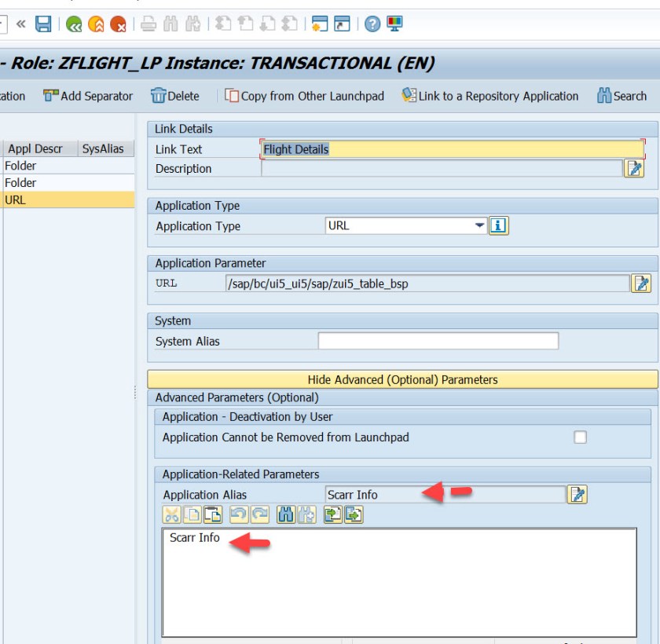The width and height of the screenshot is (660, 644).
Task: Click the orange Exit icon
Action: 96,24
